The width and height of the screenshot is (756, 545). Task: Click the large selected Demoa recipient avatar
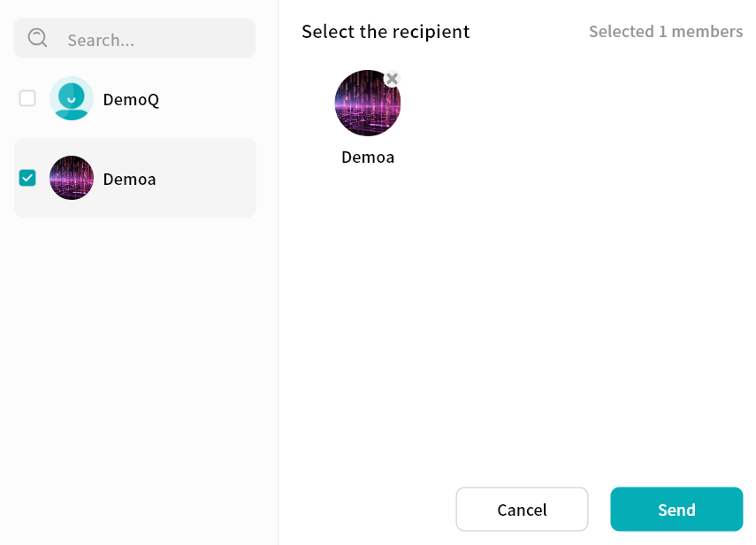tap(367, 104)
